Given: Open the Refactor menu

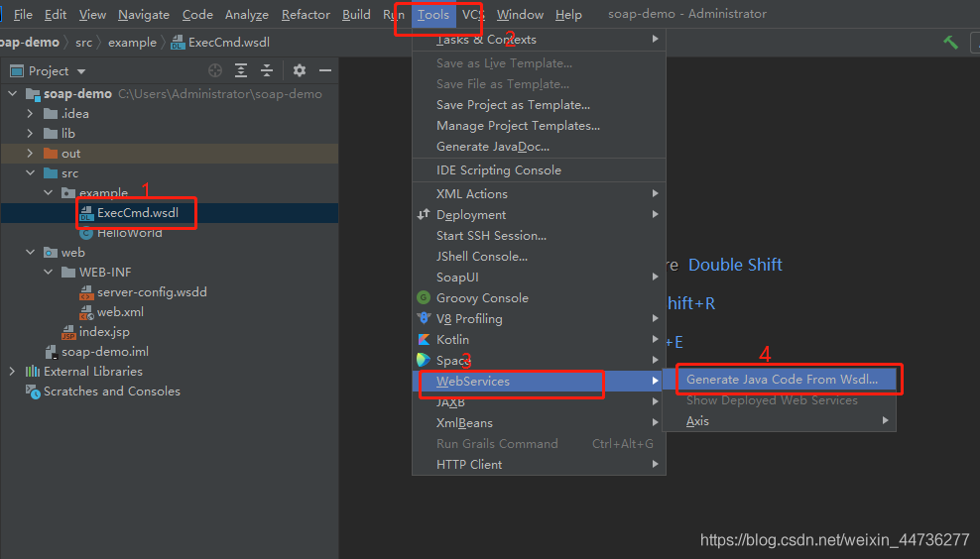Looking at the screenshot, I should [x=306, y=14].
